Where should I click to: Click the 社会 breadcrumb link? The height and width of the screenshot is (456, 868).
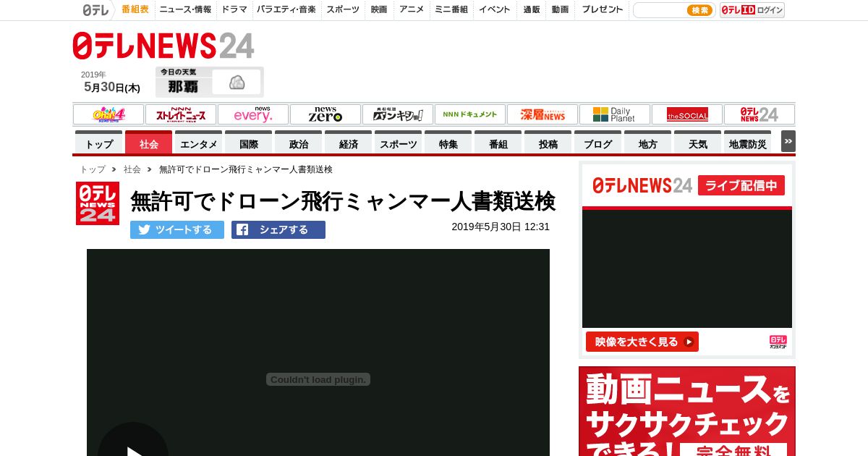tap(132, 169)
